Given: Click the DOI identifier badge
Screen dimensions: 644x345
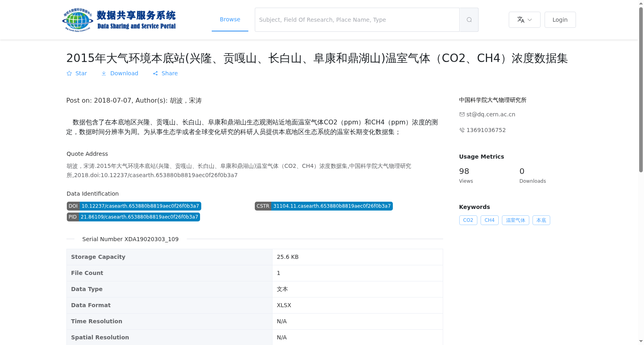Looking at the screenshot, I should [x=134, y=206].
